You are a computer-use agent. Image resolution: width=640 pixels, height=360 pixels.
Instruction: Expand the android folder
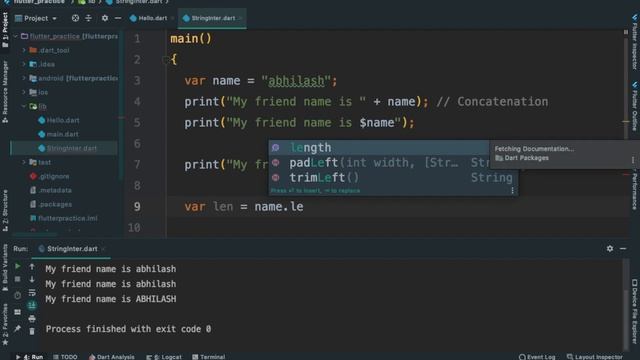click(x=24, y=78)
